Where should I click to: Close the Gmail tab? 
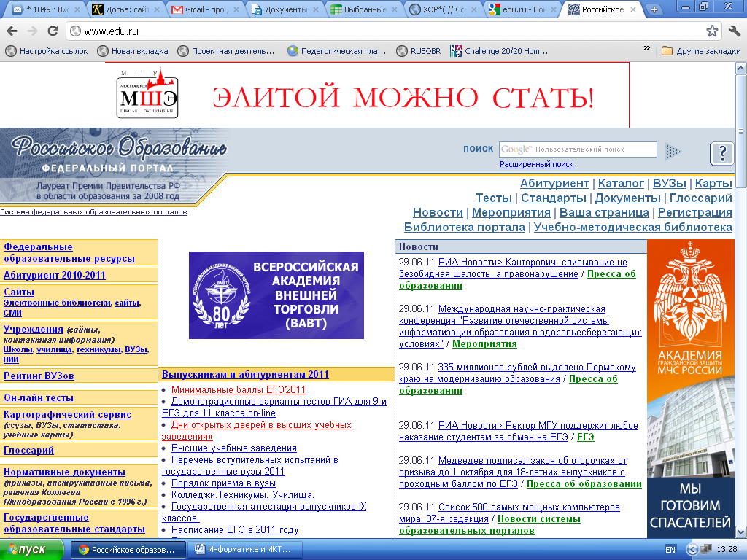236,9
